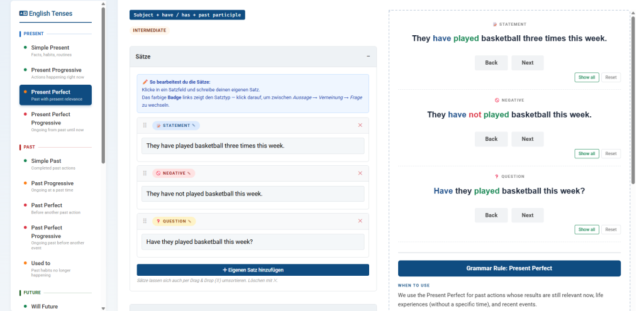Click the drag handle of the STATEMENT sentence

pyautogui.click(x=145, y=126)
